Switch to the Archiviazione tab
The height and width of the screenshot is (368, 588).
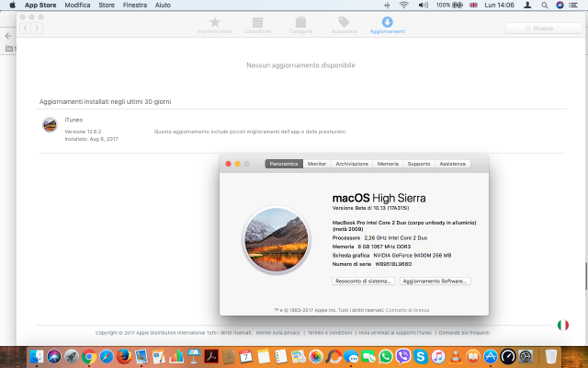coord(352,164)
